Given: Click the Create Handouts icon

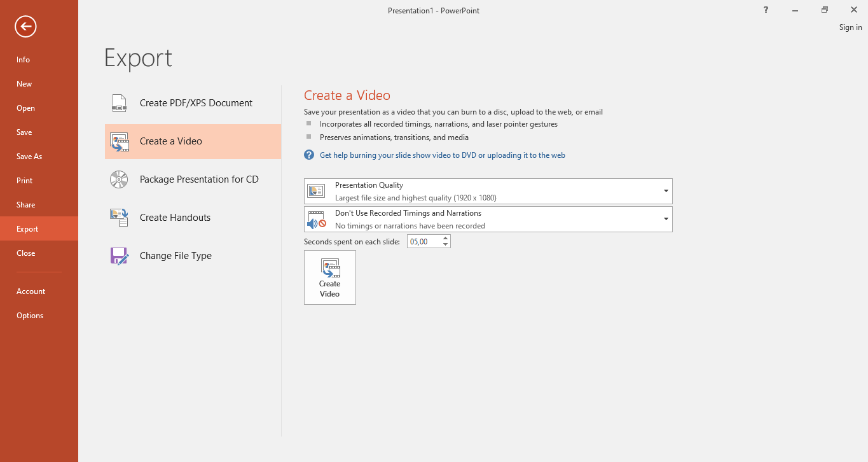Looking at the screenshot, I should pos(119,218).
